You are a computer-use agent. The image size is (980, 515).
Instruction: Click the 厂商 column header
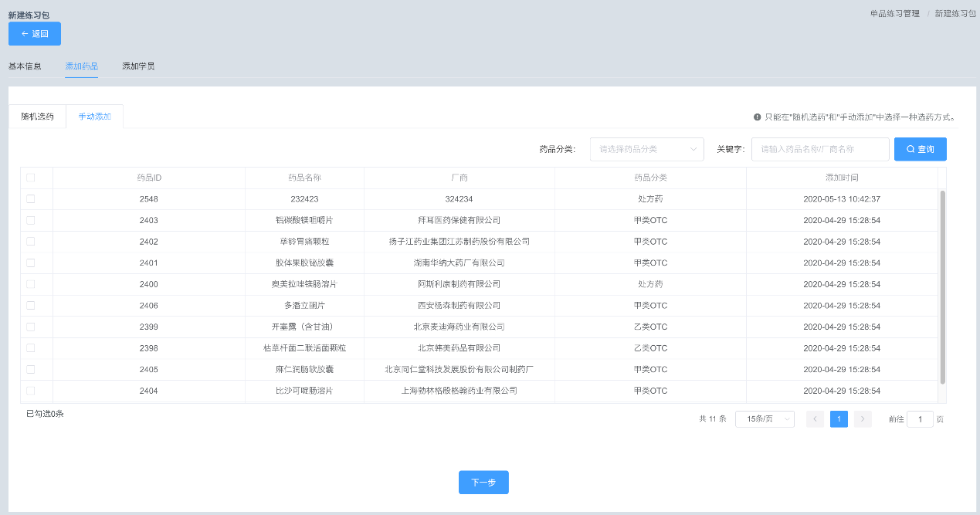coord(459,178)
